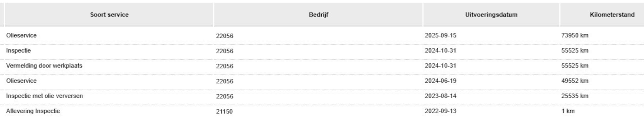Click the 1 km mileage value
644x117 pixels.
[568, 111]
